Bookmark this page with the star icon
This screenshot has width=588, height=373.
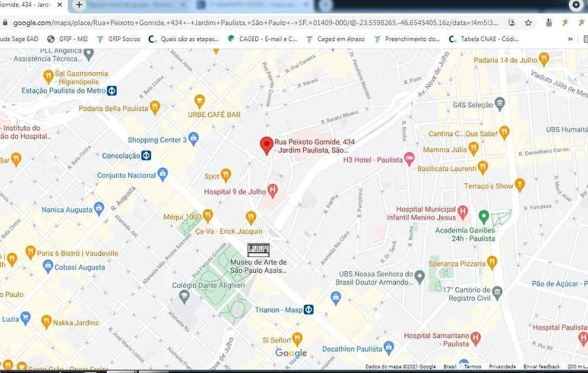528,23
